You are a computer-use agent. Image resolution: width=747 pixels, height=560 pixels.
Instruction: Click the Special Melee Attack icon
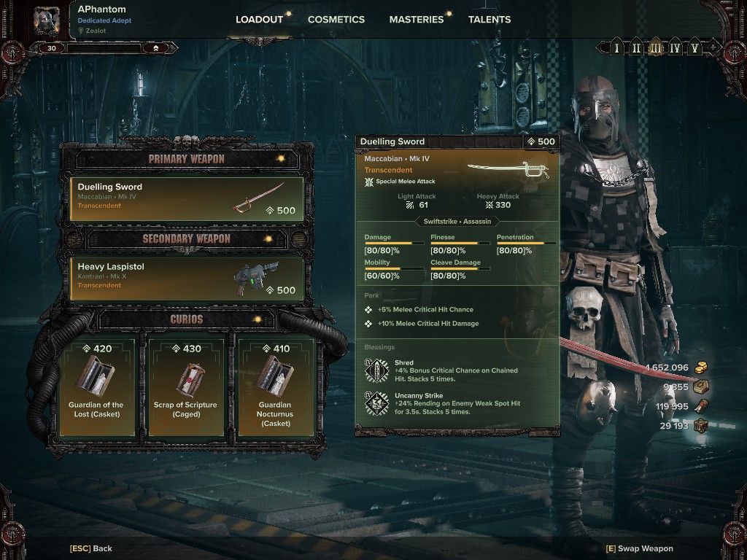pyautogui.click(x=368, y=182)
